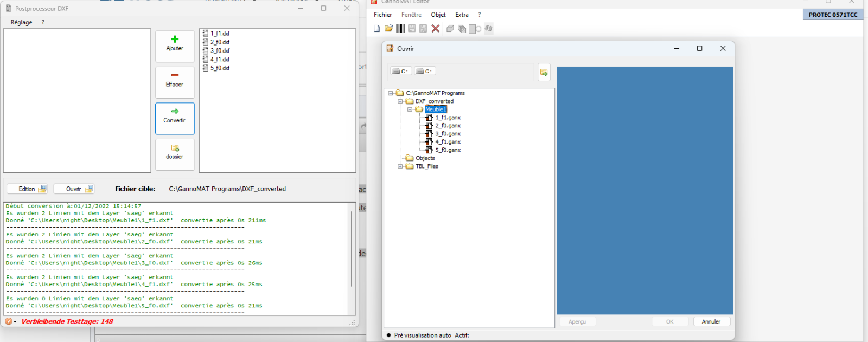Click the red X delete icon in the toolbar
The image size is (868, 342).
tap(435, 29)
